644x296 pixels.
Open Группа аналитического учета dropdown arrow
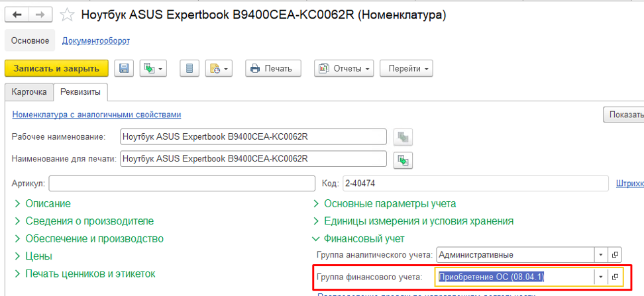[x=601, y=255]
